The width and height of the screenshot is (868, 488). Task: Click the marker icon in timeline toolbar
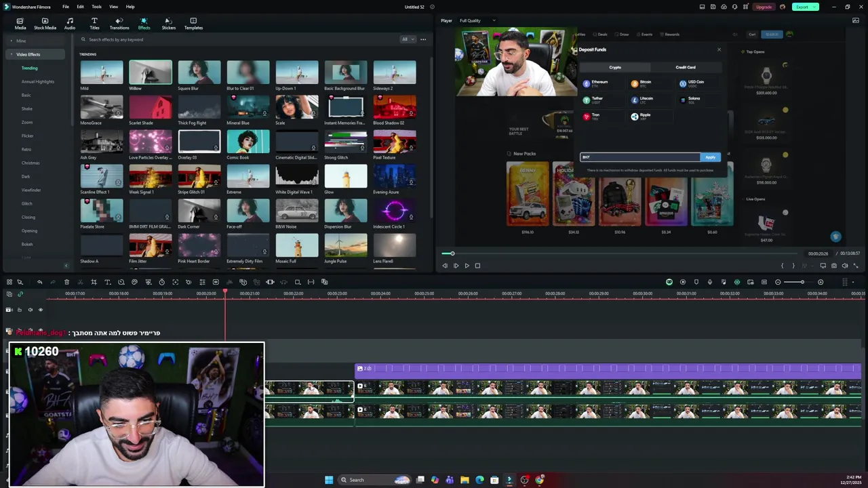(696, 282)
